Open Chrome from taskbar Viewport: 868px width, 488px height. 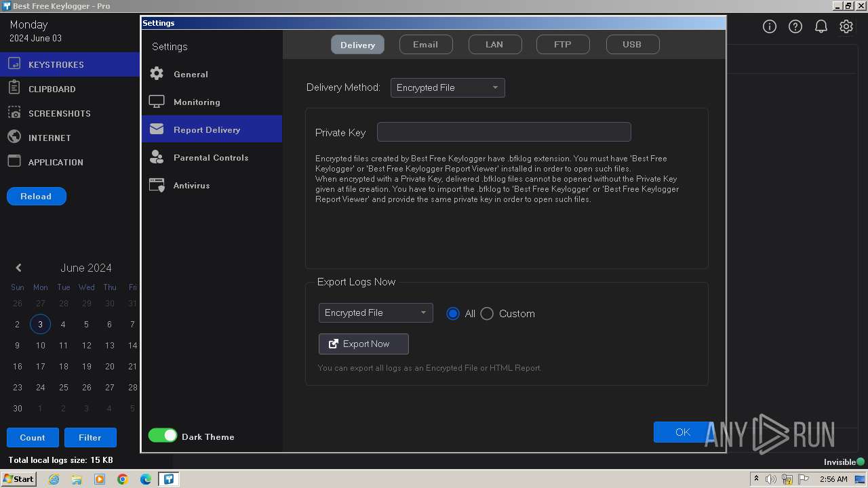pyautogui.click(x=123, y=479)
